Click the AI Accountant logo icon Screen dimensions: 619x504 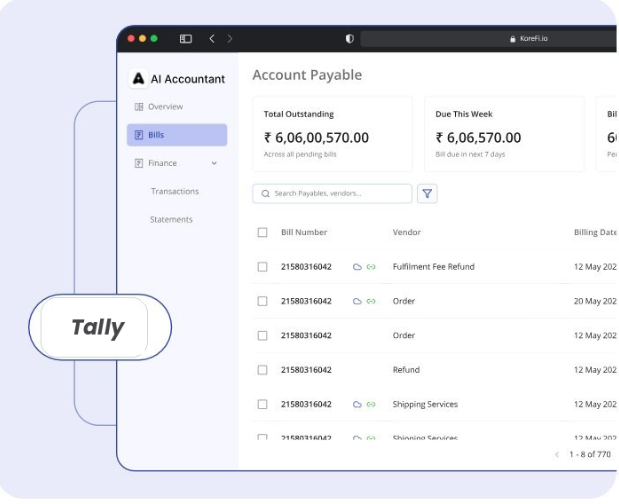point(138,79)
